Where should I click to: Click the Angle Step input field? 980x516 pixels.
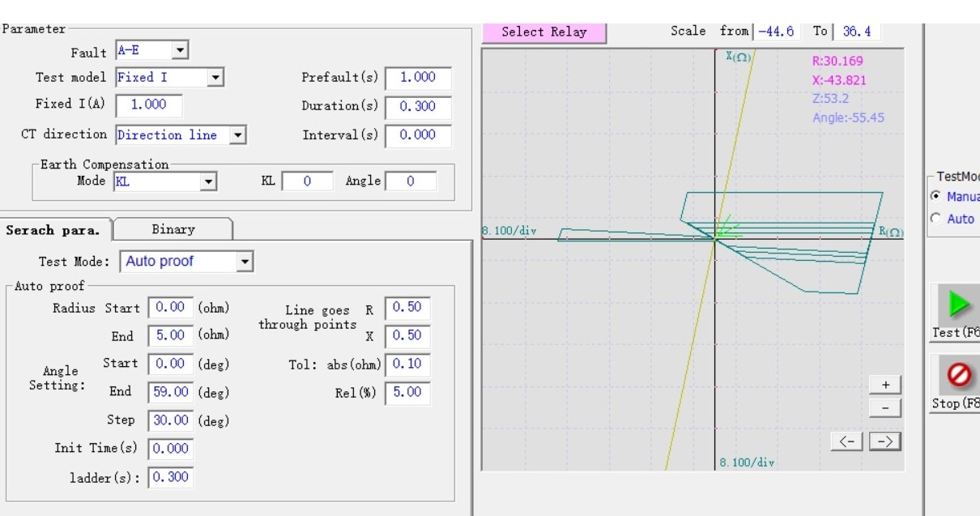(171, 420)
